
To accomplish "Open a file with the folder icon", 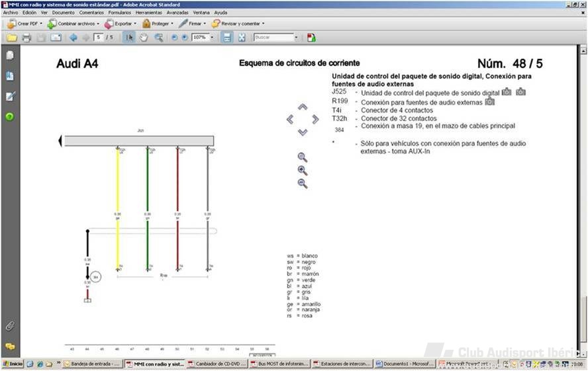I will (12, 38).
